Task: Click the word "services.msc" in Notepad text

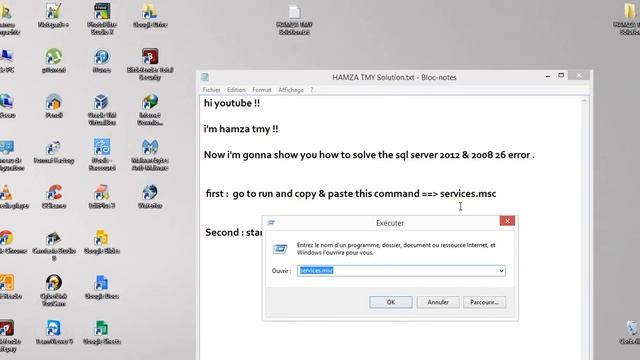Action: pos(468,193)
